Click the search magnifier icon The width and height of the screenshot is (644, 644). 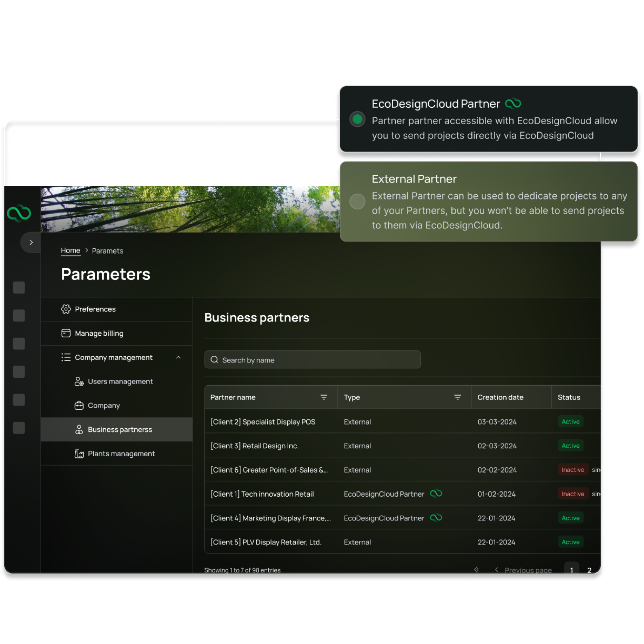tap(214, 360)
